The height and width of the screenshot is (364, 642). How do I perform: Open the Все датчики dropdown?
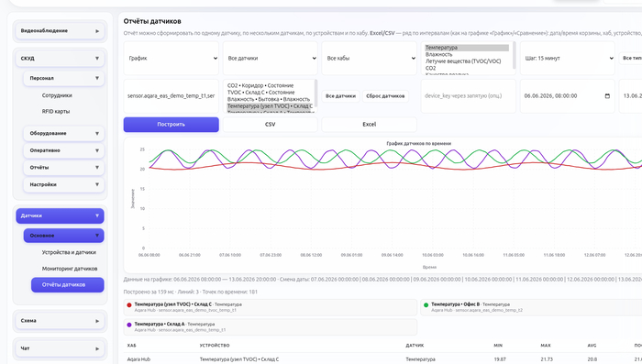pyautogui.click(x=271, y=58)
